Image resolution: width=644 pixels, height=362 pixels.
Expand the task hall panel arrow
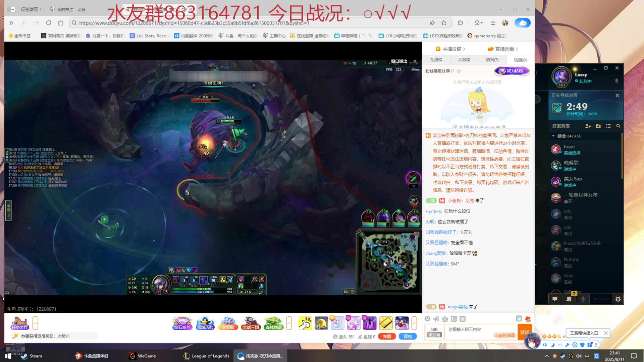pyautogui.click(x=35, y=323)
